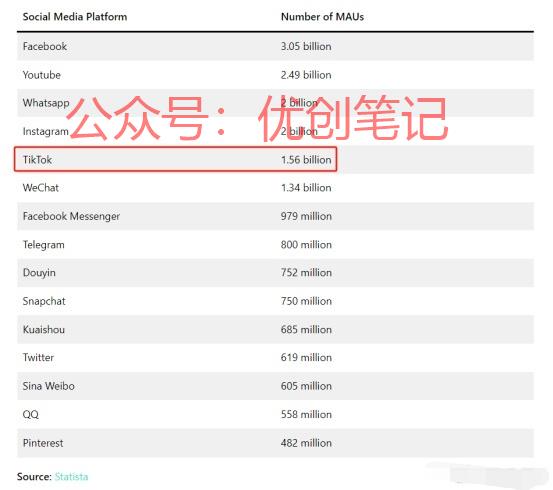Select the '1.34 billion' value

(306, 188)
